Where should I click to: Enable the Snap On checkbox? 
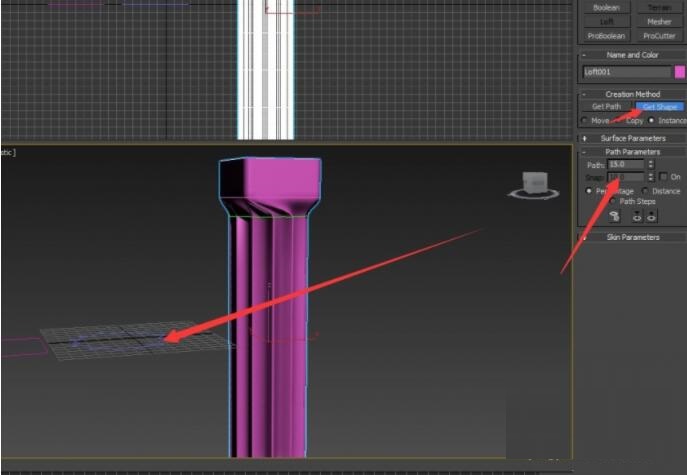click(x=662, y=177)
